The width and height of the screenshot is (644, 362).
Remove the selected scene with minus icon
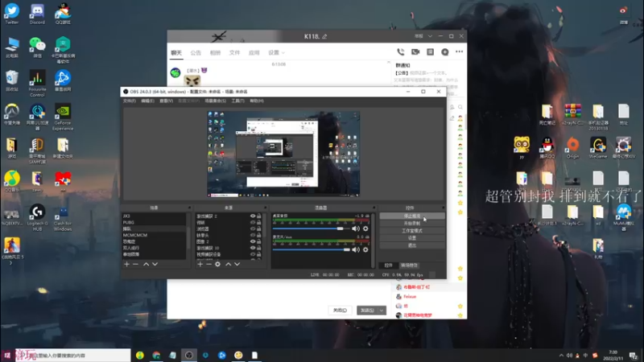point(135,265)
